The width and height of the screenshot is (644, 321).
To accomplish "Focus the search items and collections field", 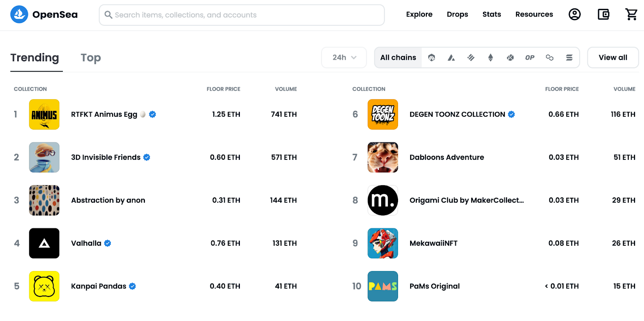I will point(242,15).
